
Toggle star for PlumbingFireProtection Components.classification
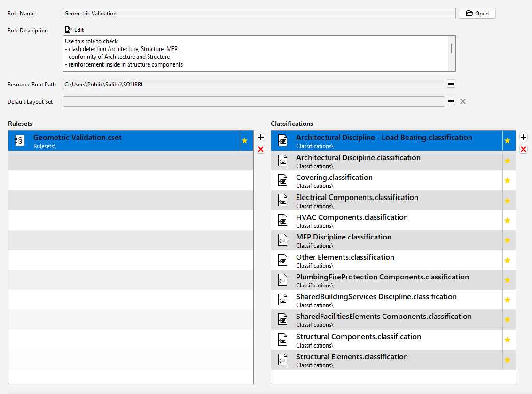tap(507, 280)
